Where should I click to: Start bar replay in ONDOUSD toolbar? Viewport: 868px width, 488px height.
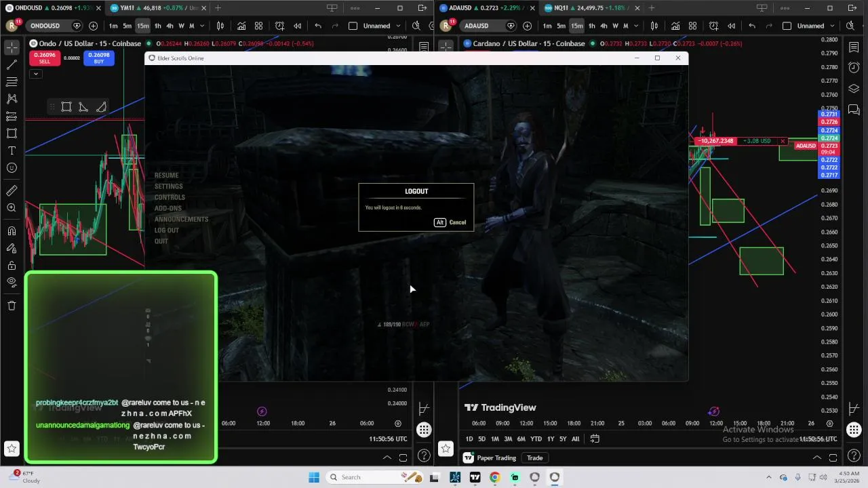coord(297,26)
